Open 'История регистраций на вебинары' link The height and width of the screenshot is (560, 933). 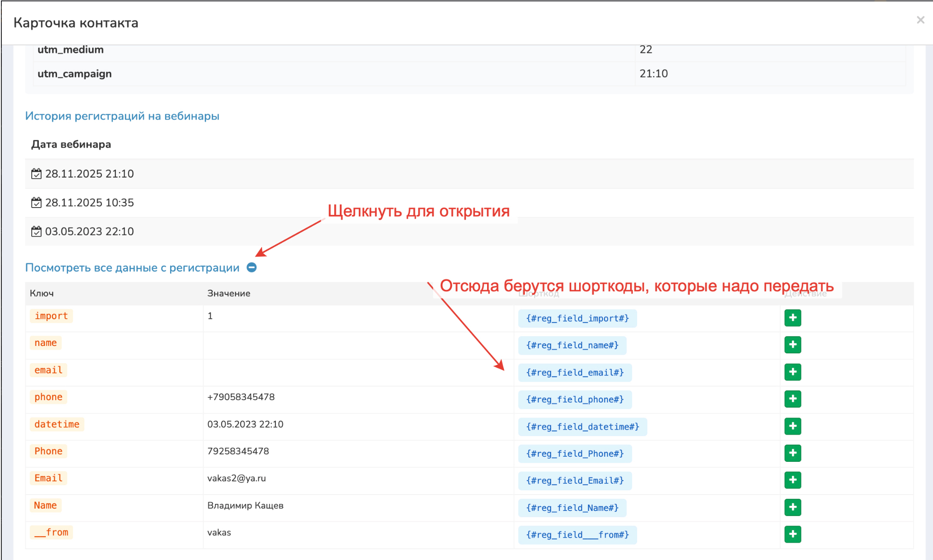tap(122, 116)
